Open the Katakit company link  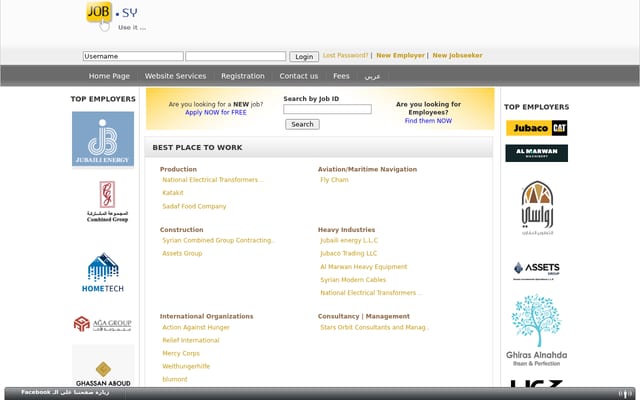[x=173, y=193]
